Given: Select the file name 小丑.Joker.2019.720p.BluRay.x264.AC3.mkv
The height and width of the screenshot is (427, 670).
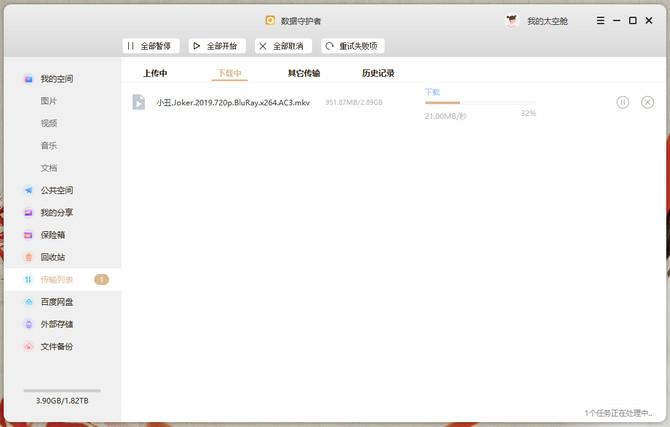Looking at the screenshot, I should point(233,103).
